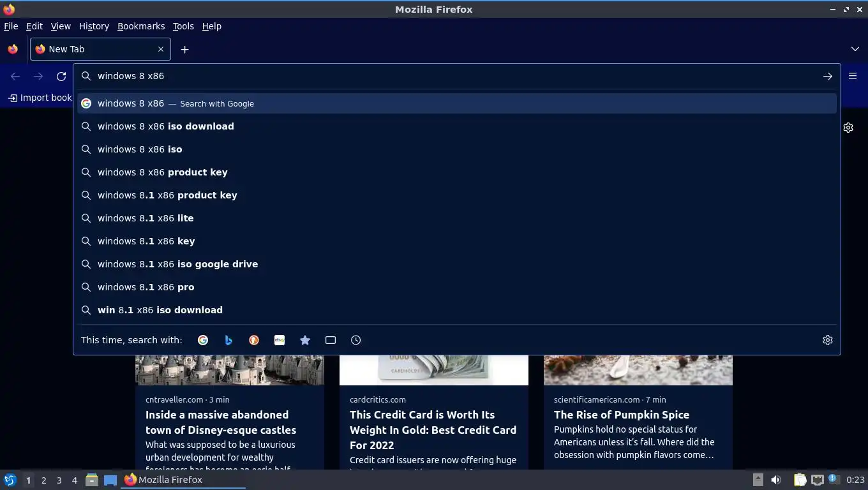
Task: Open the Firefox hamburger menu
Action: click(853, 76)
